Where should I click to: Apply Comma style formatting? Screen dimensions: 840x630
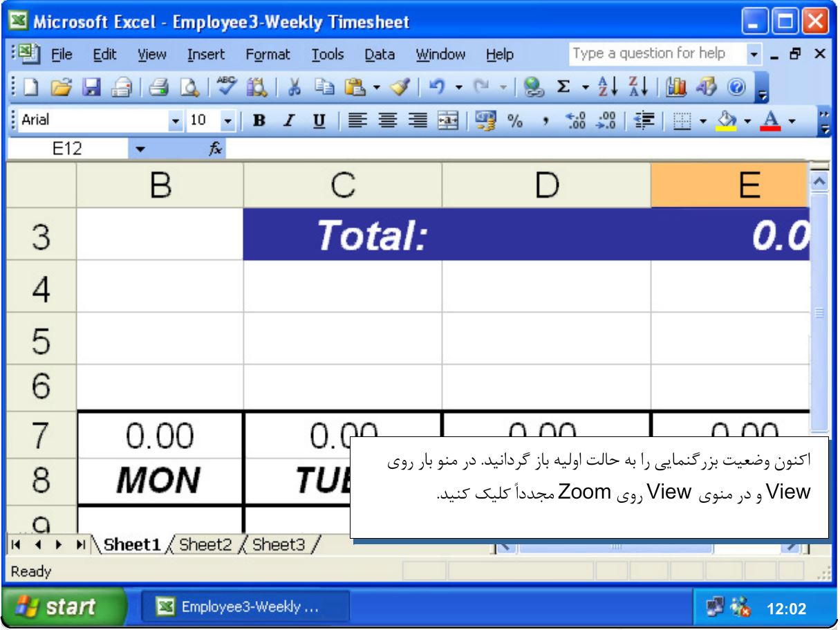coord(546,120)
